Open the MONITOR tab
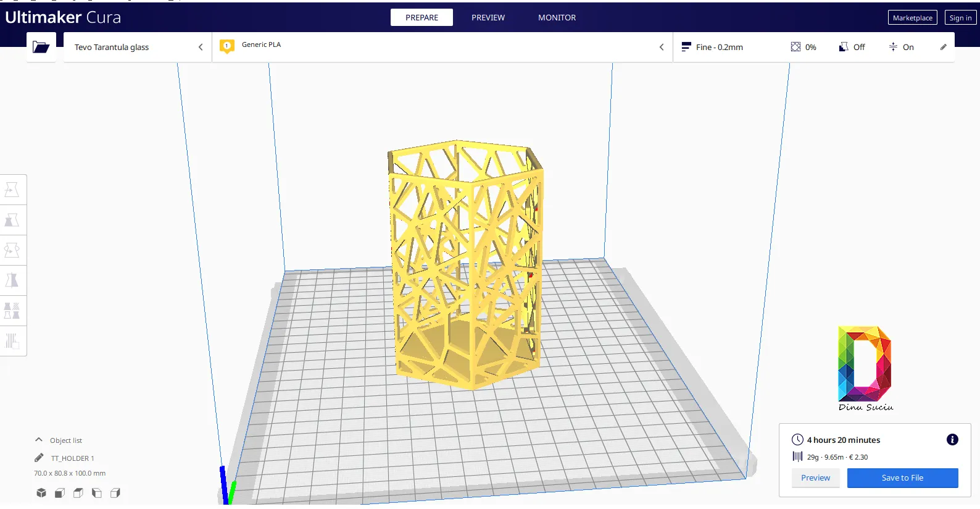The height and width of the screenshot is (509, 980). pyautogui.click(x=557, y=17)
